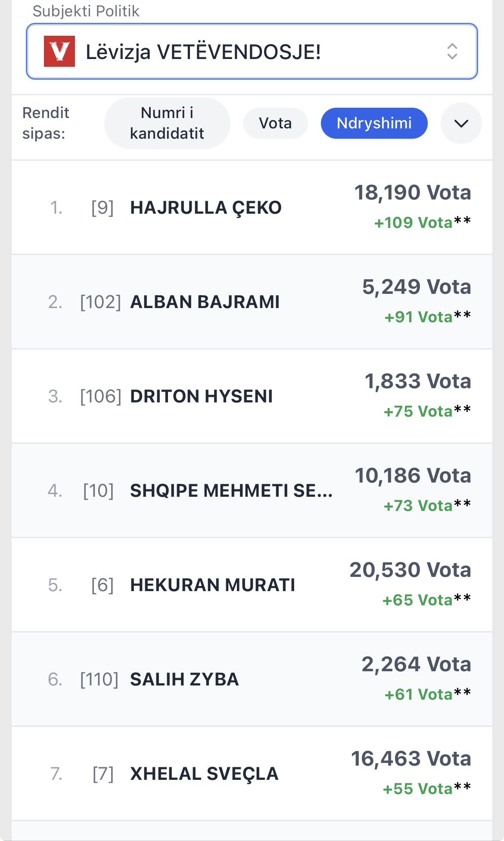
Task: Click Driton Hyseni's candidate entry
Action: [x=202, y=396]
